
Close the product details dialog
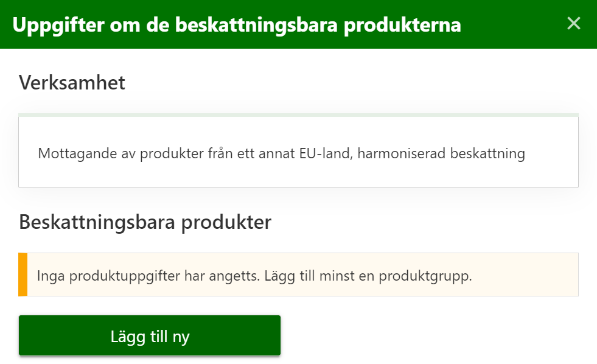573,24
